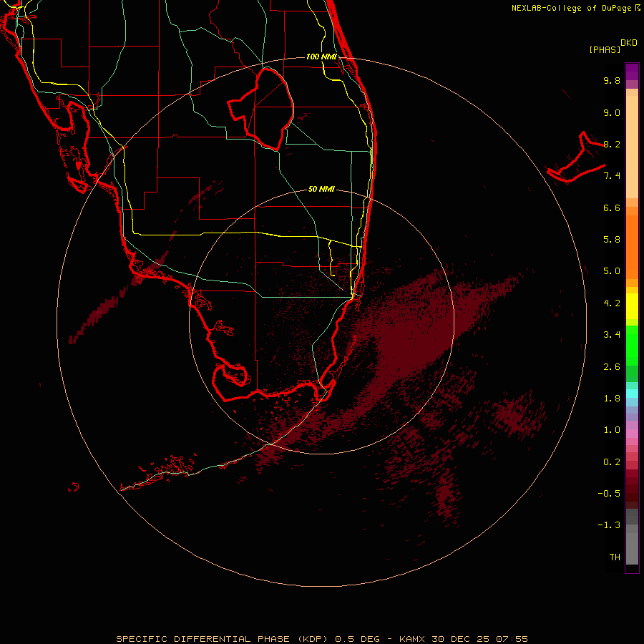Screen dimensions: 644x644
Task: Pick the bright green segment of the color bar
Action: click(632, 346)
